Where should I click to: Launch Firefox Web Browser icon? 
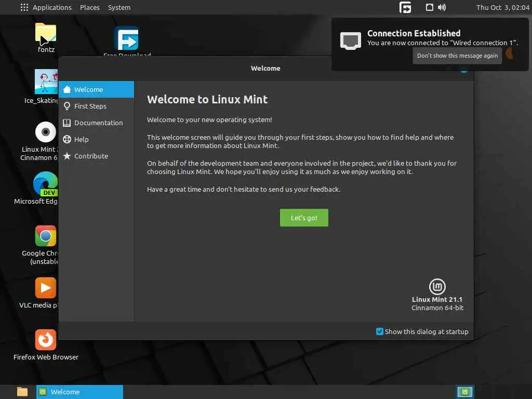coord(46,340)
